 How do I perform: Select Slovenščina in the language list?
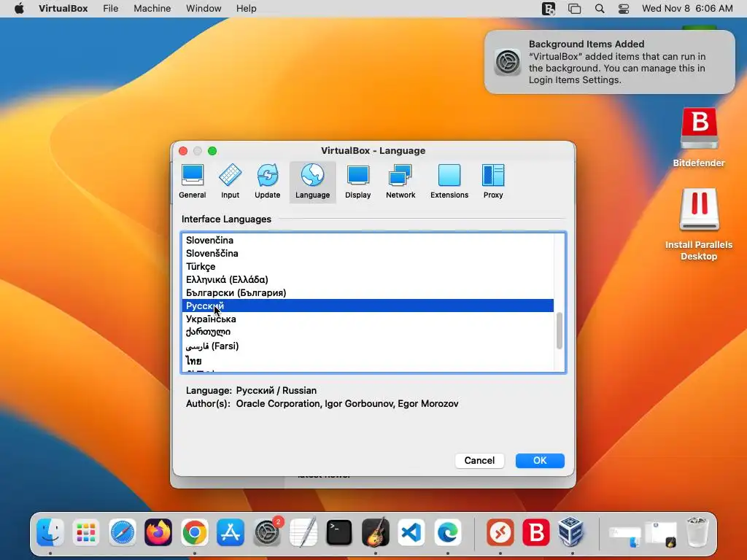(368, 253)
